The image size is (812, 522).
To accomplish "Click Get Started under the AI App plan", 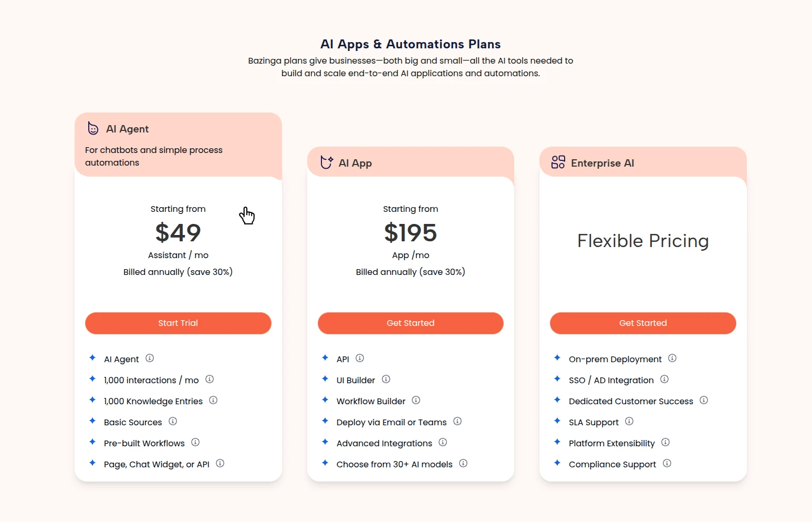I will pos(410,323).
